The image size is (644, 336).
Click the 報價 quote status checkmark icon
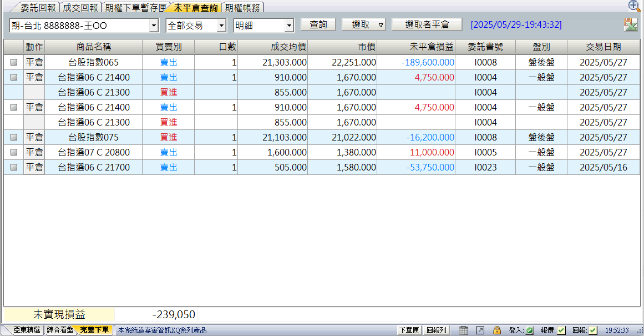point(562,330)
